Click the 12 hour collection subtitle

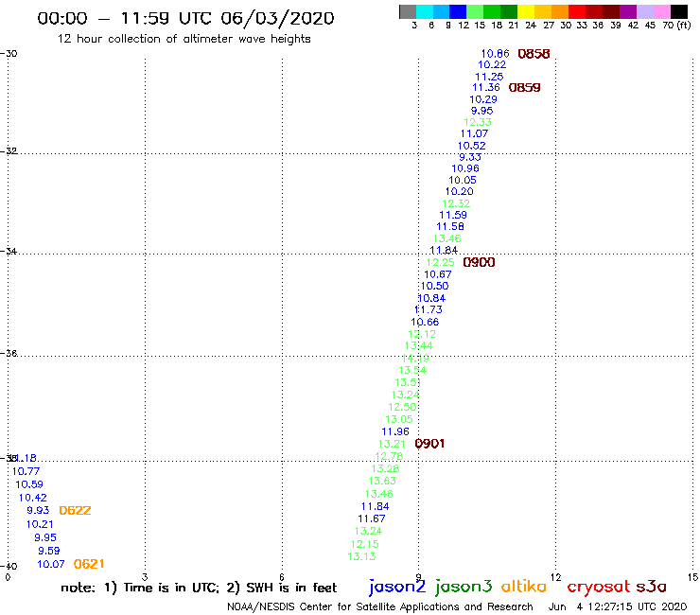click(x=184, y=39)
